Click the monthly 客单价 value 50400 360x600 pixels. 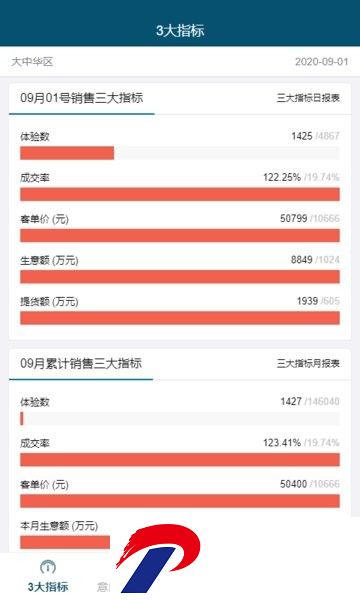[293, 484]
